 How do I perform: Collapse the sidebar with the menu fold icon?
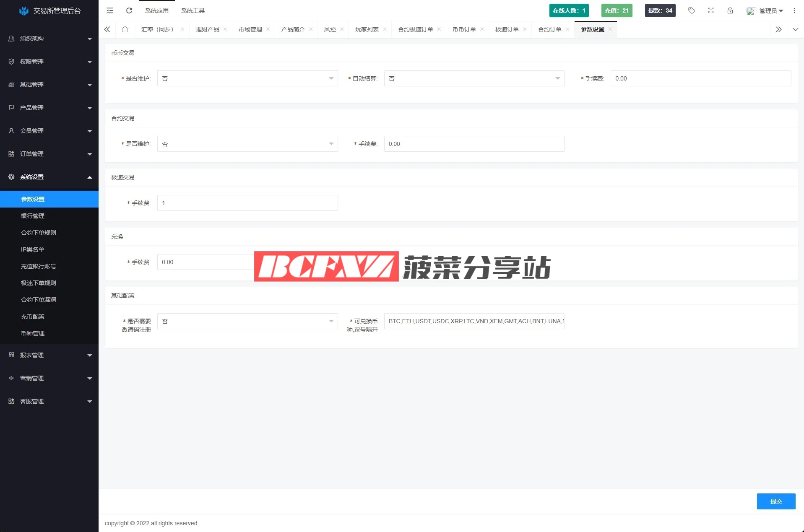coord(110,10)
